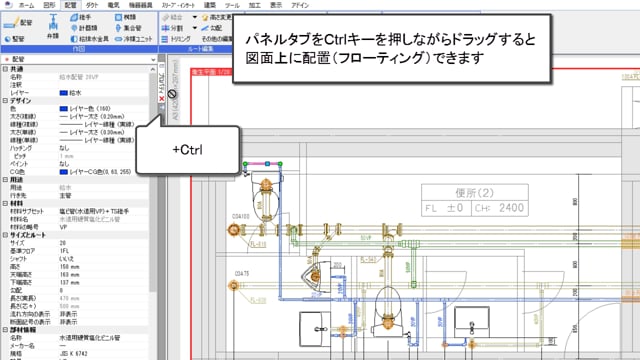Click the 基準フロア value 1FL
Viewport: 640px width, 360px height.
click(64, 251)
